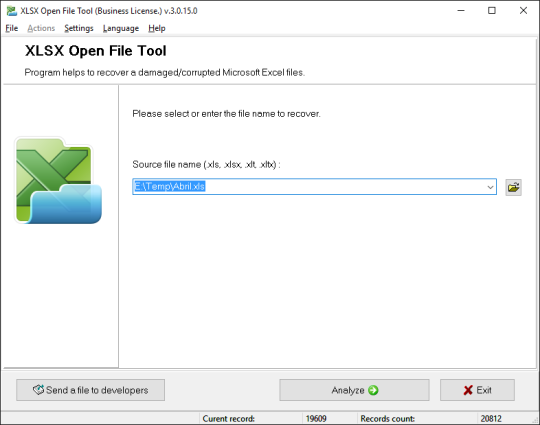540x425 pixels.
Task: Click the 'XLSX Open File Tool' heading
Action: [95, 51]
